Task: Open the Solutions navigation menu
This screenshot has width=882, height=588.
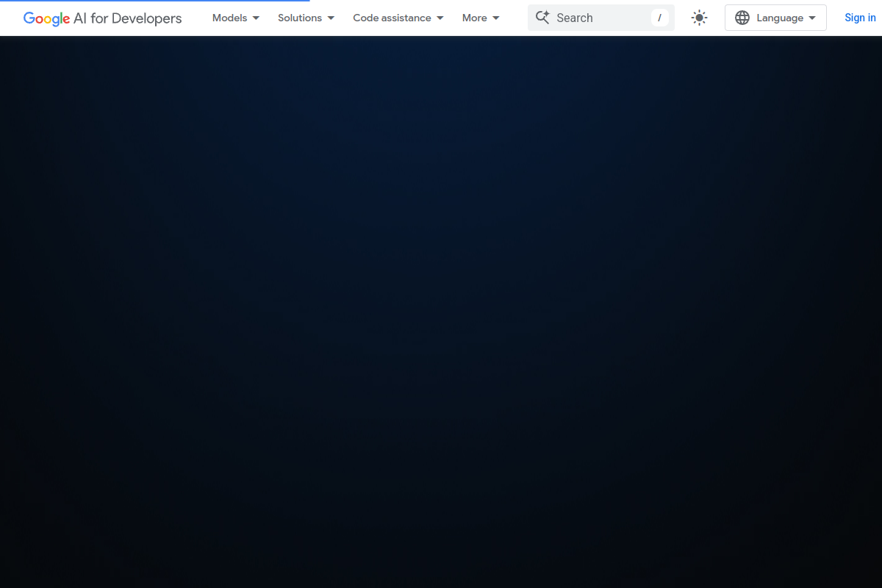Action: coord(300,18)
